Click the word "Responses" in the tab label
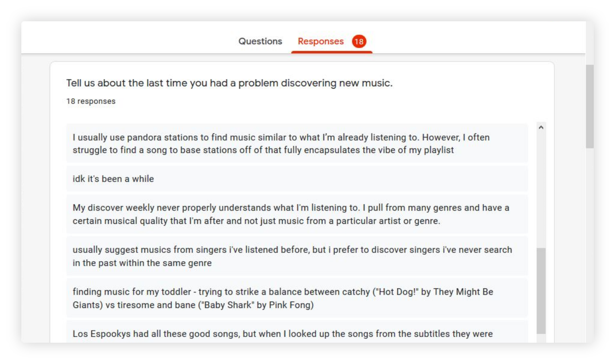This screenshot has height=364, width=615. tap(321, 41)
